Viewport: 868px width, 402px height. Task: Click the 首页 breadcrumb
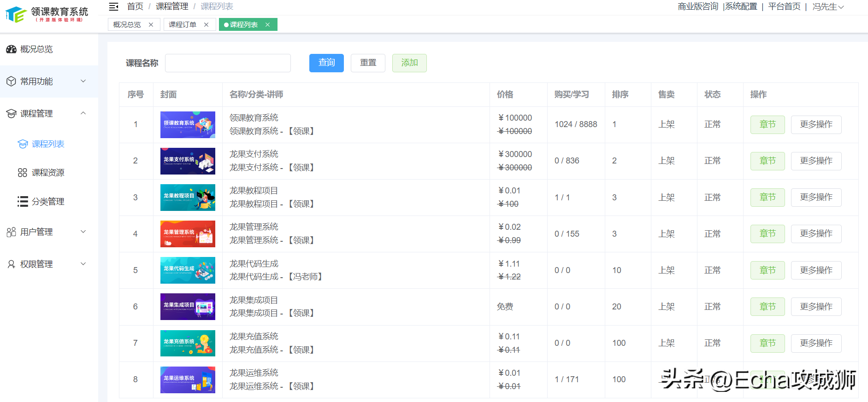coord(135,6)
